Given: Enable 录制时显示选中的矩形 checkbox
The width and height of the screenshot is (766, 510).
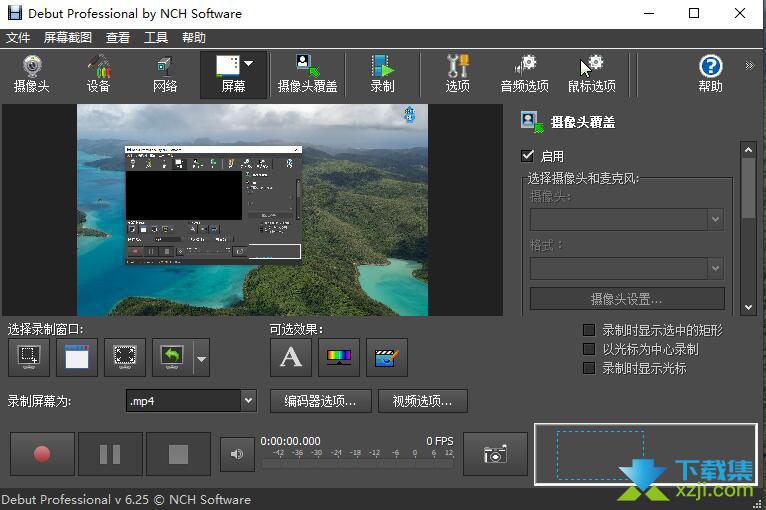Looking at the screenshot, I should tap(589, 330).
